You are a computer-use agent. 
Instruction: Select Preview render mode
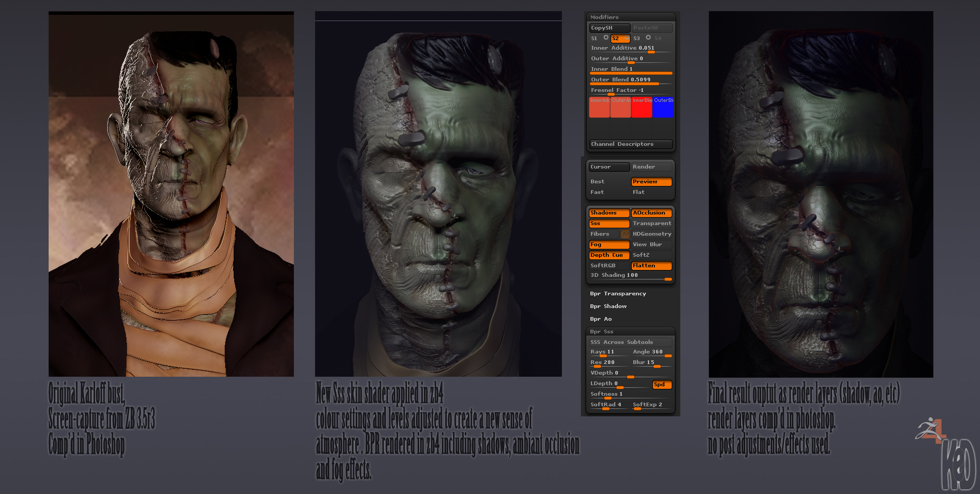652,182
